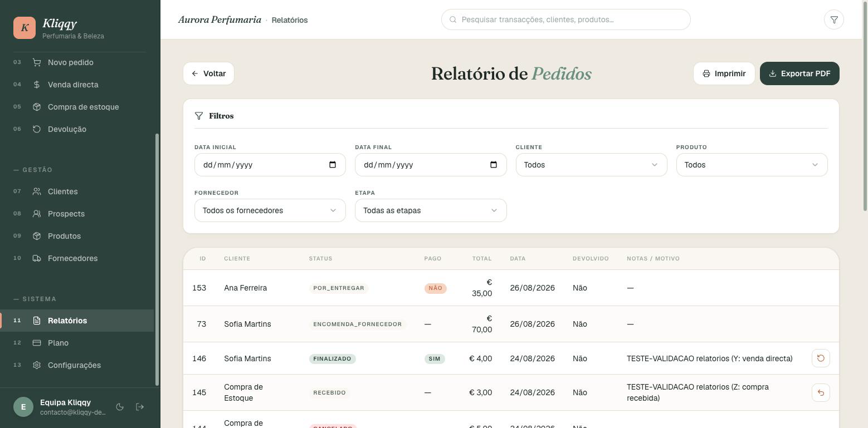Click the Data Inicial date field
The image size is (868, 428).
(270, 165)
